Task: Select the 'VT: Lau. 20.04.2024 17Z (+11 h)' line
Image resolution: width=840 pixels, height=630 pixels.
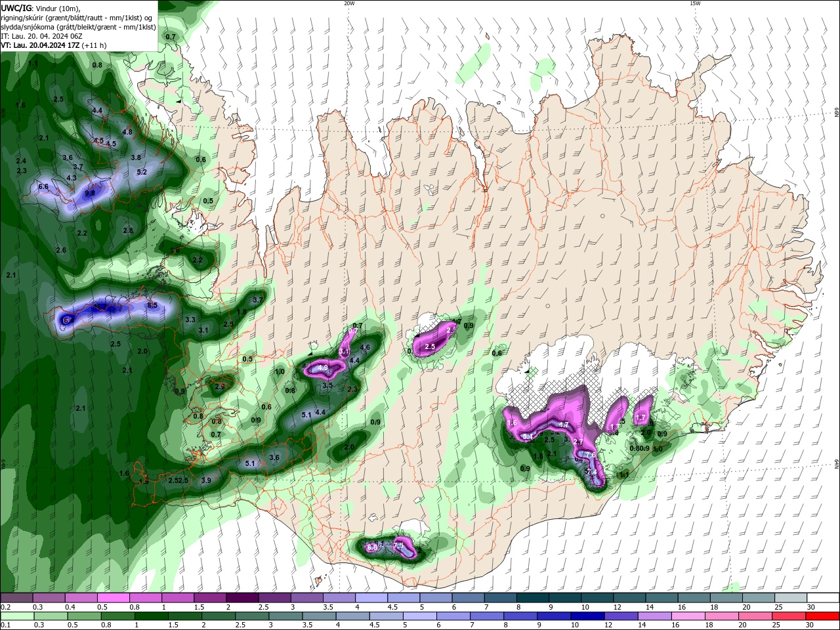Action: pyautogui.click(x=54, y=45)
